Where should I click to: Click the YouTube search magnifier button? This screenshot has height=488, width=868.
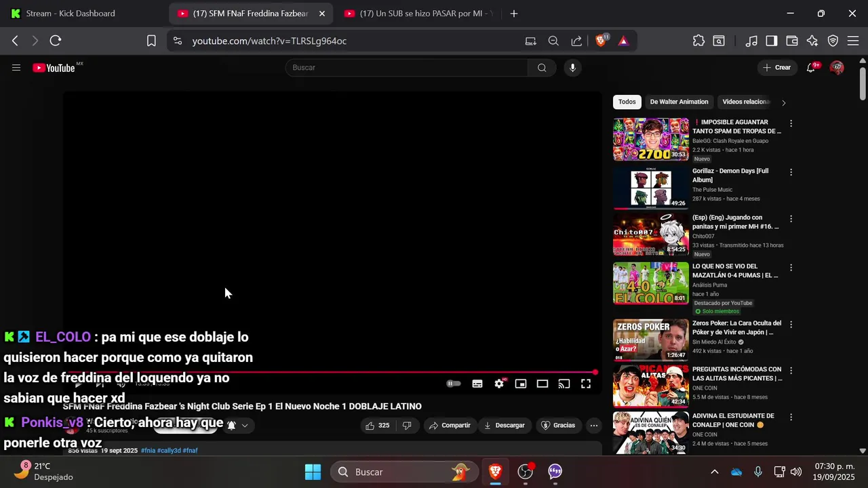click(x=542, y=68)
